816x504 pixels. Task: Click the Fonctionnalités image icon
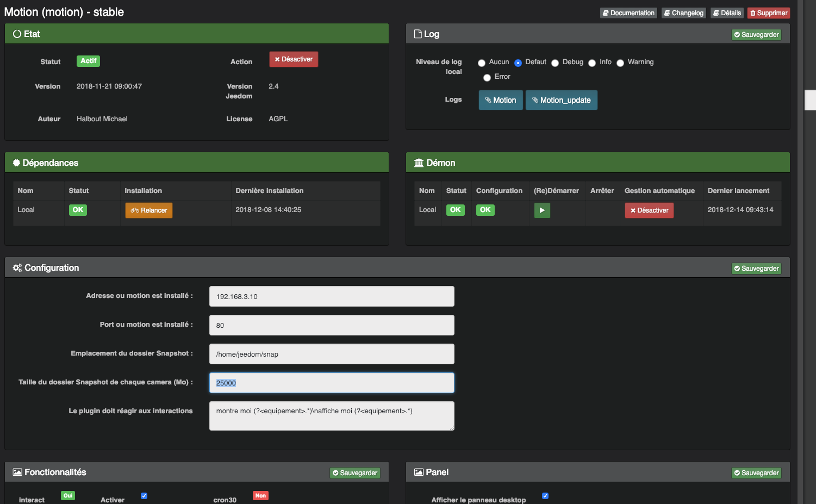17,472
